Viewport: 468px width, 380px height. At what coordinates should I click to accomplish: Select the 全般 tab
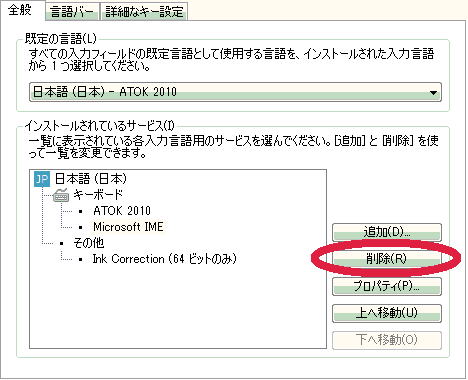click(20, 10)
